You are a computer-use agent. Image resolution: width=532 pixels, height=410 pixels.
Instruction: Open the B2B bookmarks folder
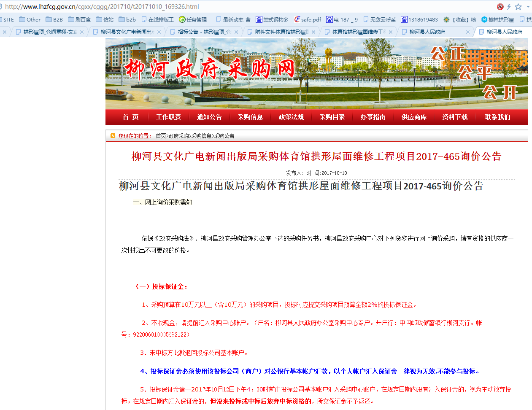point(54,19)
